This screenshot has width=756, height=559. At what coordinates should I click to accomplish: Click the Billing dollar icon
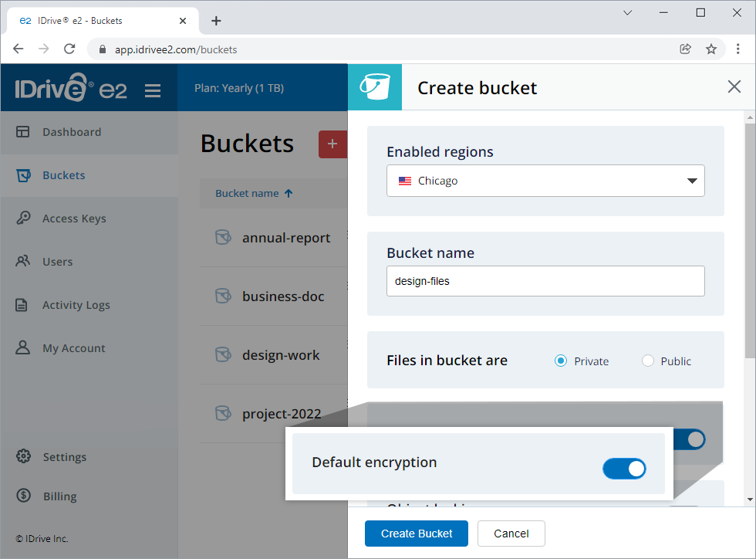coord(23,495)
